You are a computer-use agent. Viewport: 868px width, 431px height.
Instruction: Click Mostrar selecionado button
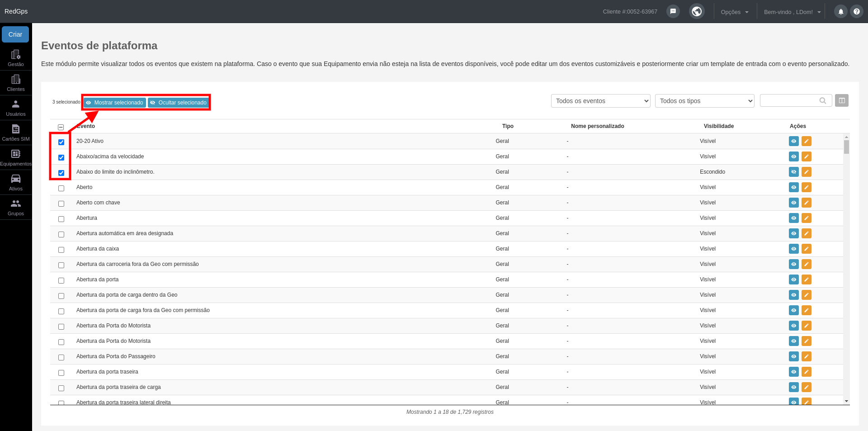click(114, 103)
